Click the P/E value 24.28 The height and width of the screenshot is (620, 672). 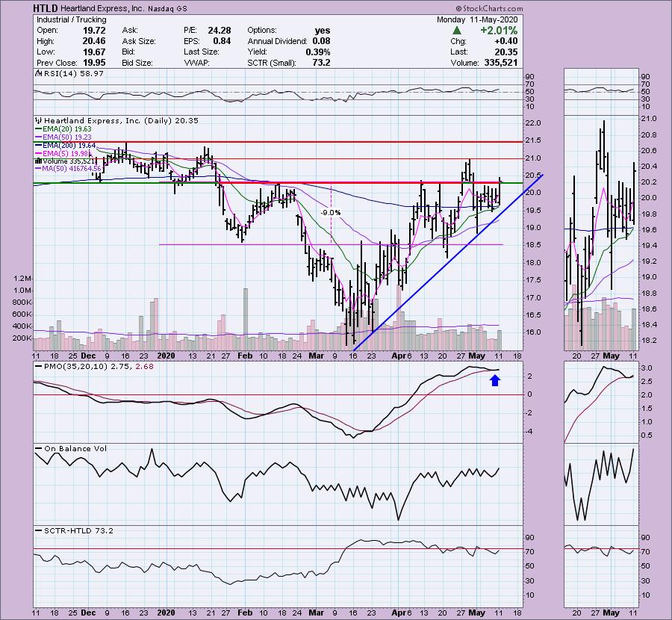[219, 31]
